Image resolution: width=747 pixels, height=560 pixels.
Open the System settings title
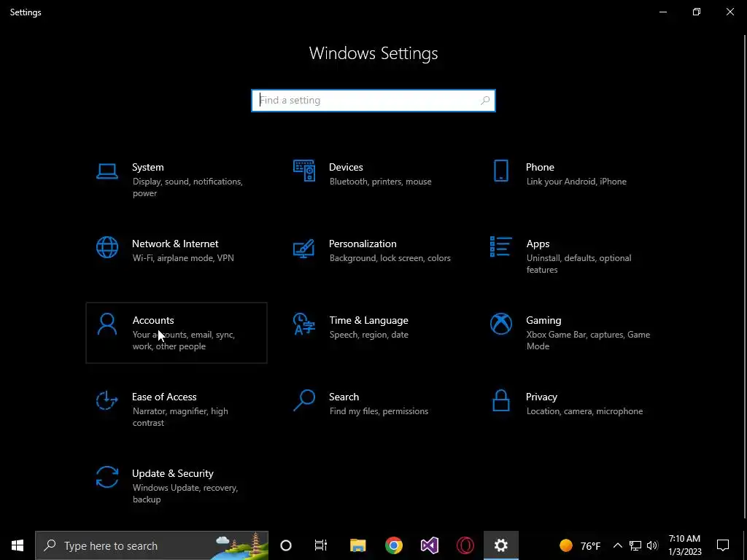[148, 167]
